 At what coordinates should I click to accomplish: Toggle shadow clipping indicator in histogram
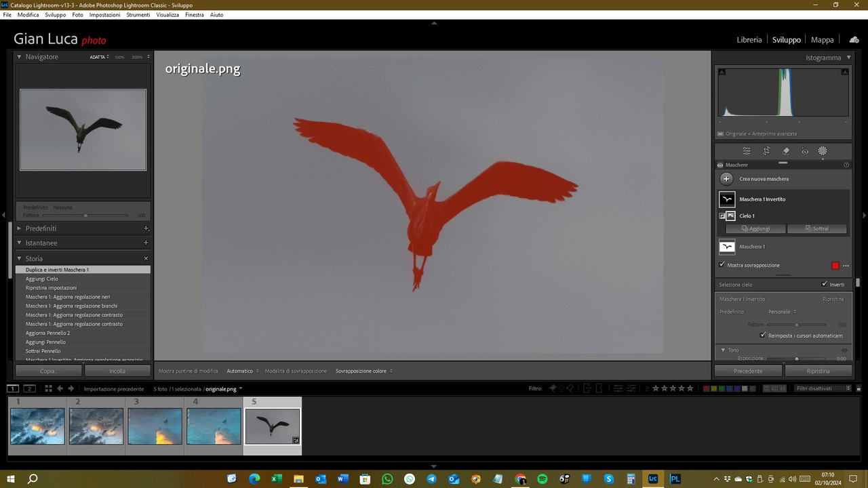pos(722,72)
